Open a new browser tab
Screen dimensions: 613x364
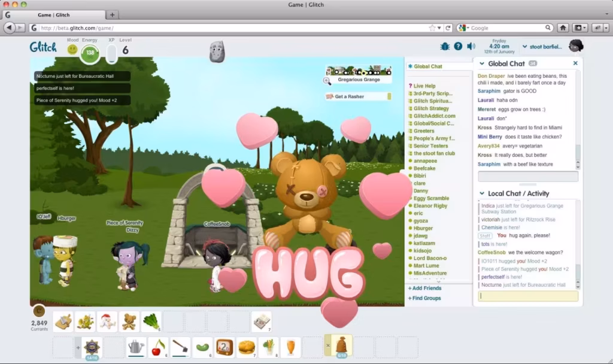coord(112,15)
